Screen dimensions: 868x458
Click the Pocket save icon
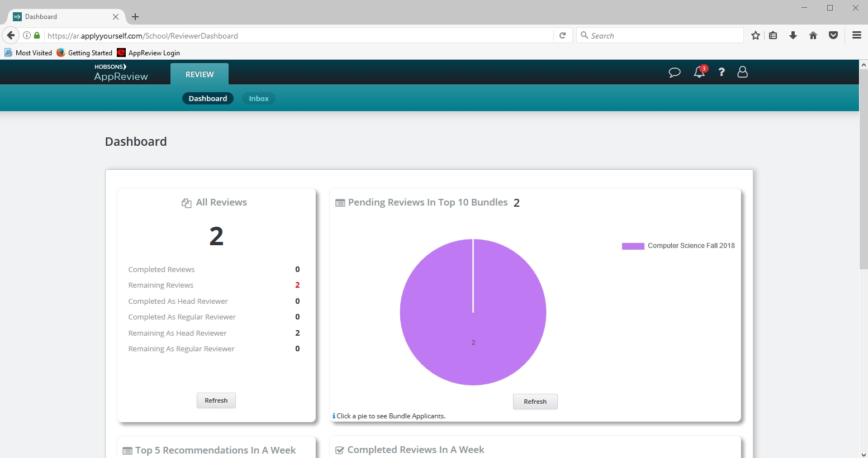click(x=833, y=36)
